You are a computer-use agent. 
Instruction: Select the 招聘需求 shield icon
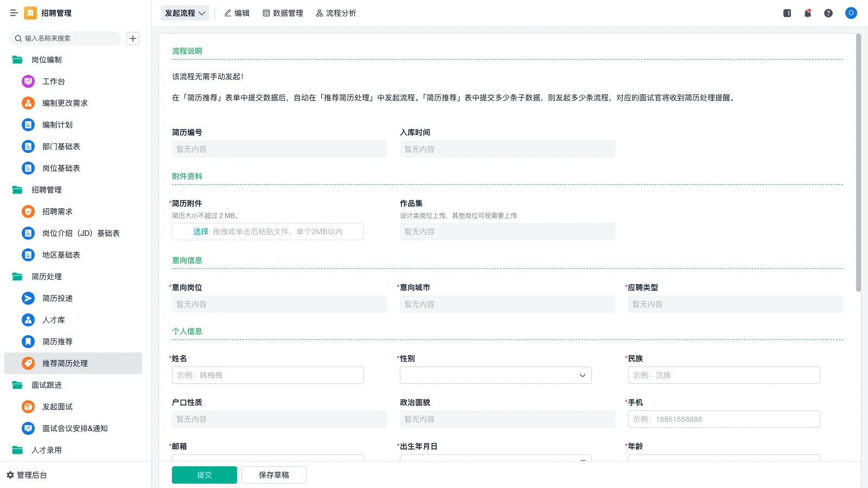(28, 211)
